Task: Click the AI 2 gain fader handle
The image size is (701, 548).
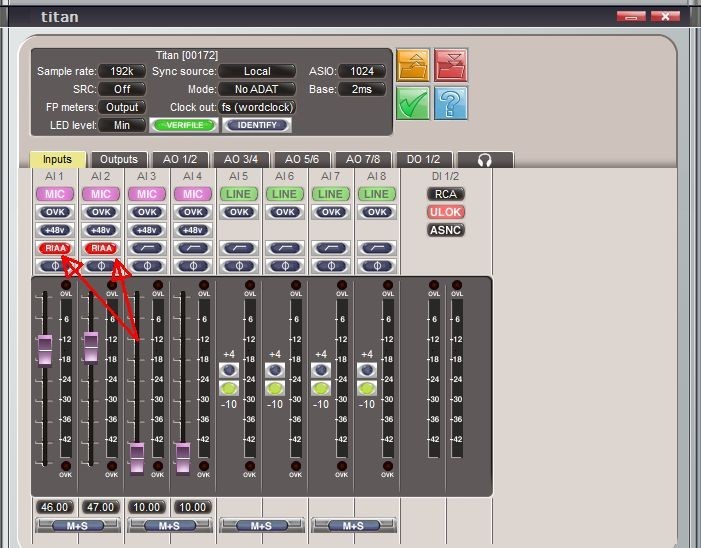Action: pos(91,348)
